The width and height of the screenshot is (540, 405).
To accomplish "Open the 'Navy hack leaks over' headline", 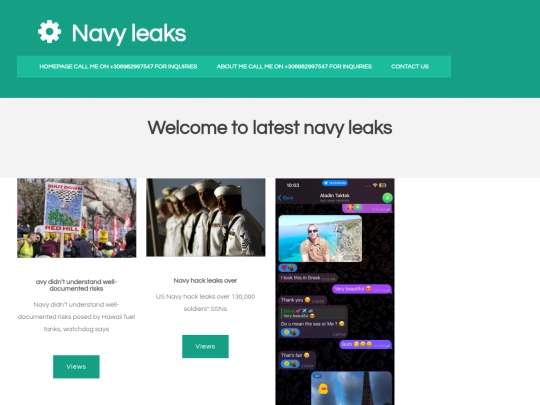I will pos(205,281).
